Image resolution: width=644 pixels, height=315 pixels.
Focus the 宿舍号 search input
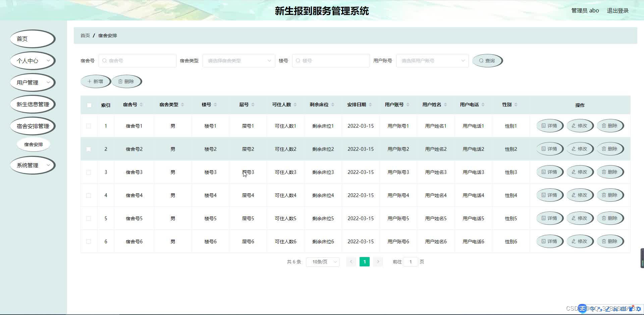coord(138,61)
